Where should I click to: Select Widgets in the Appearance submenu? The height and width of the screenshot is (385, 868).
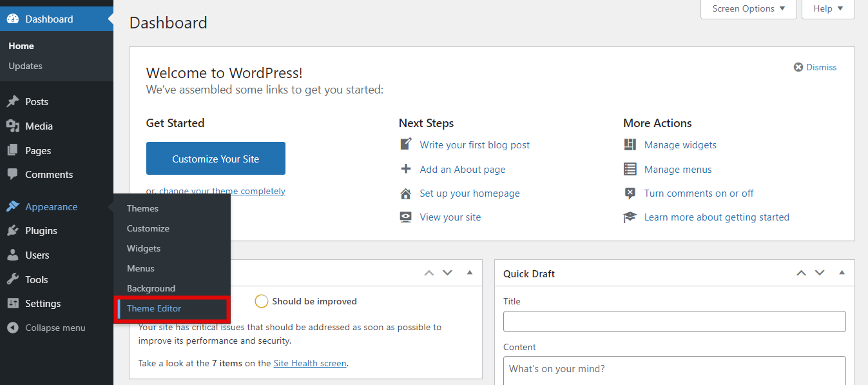144,248
